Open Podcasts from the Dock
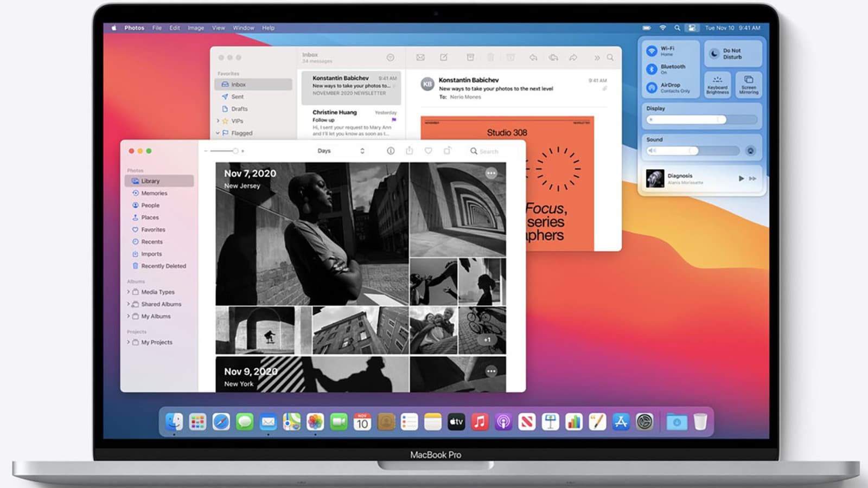This screenshot has width=868, height=488. [503, 421]
